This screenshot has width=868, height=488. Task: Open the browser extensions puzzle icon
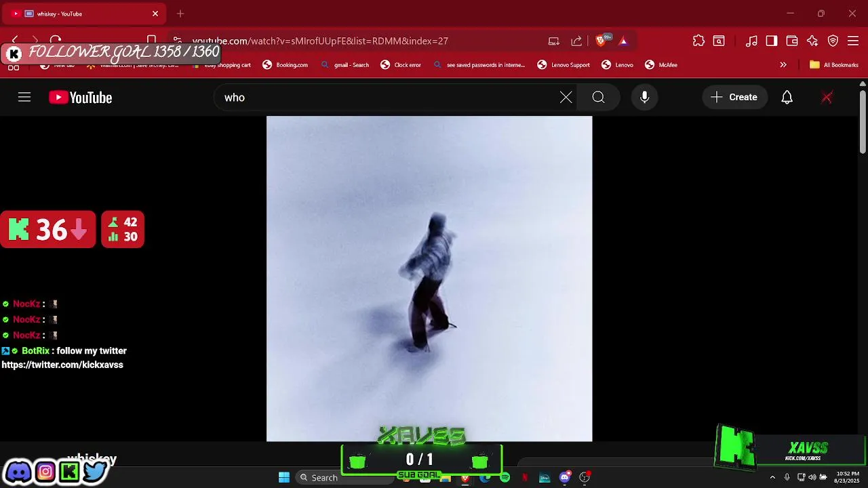click(x=698, y=41)
